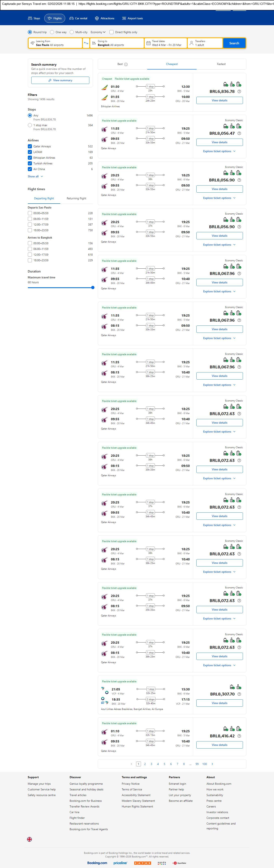
Task: Select the 1 stop max radio option
Action: click(30, 125)
